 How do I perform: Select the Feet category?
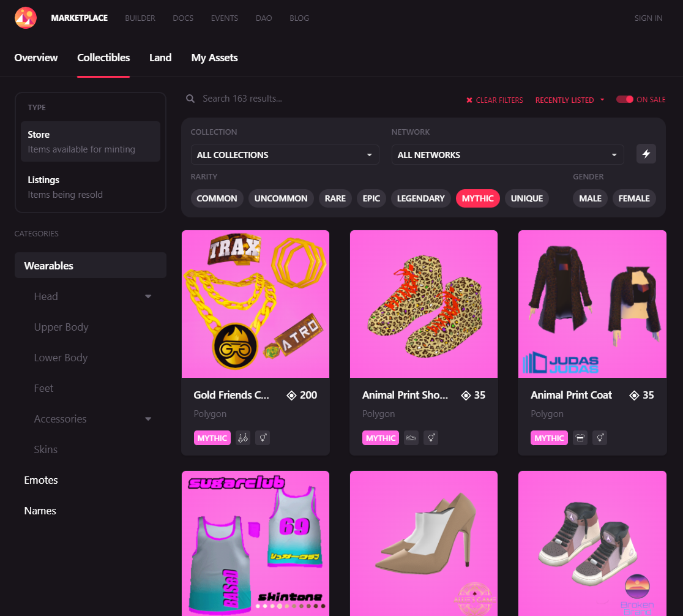pos(43,388)
